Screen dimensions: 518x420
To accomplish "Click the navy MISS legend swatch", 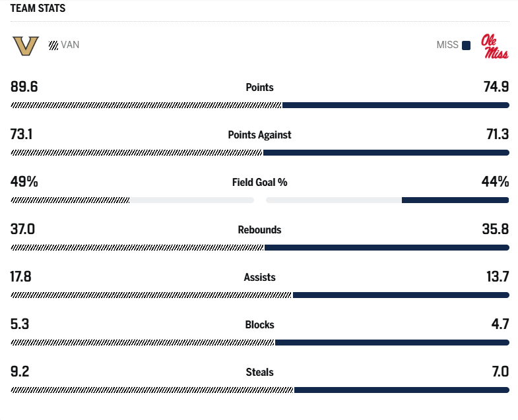I will point(466,45).
